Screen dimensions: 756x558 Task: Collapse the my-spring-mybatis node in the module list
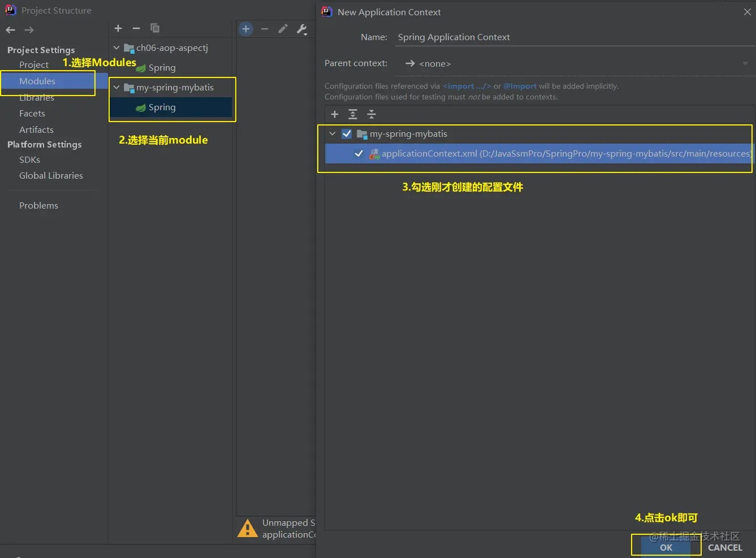tap(116, 88)
